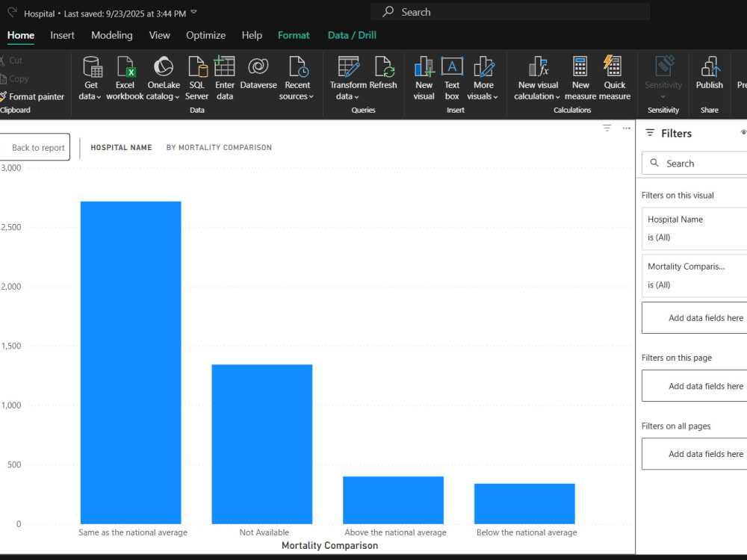This screenshot has height=560, width=747.
Task: Click the Below the national average label
Action: point(527,532)
